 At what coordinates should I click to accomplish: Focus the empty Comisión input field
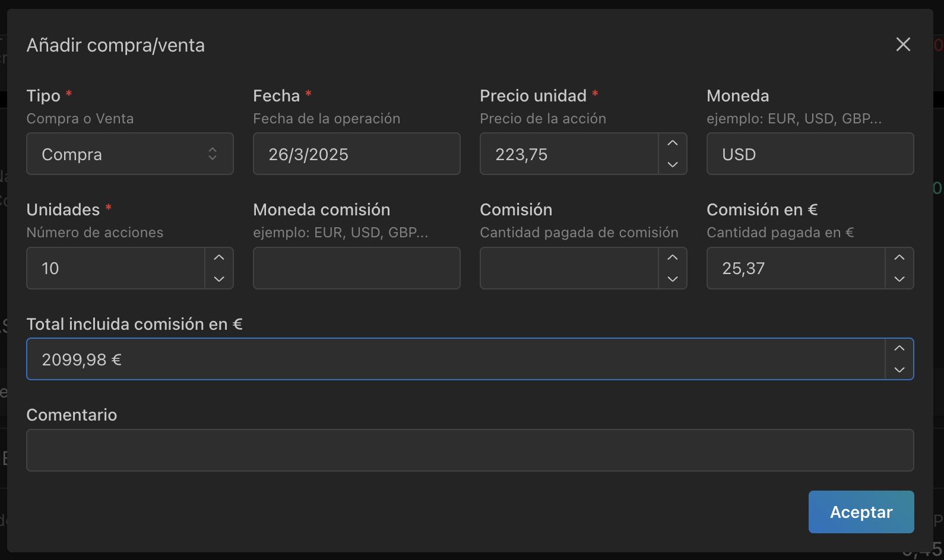[x=569, y=268]
